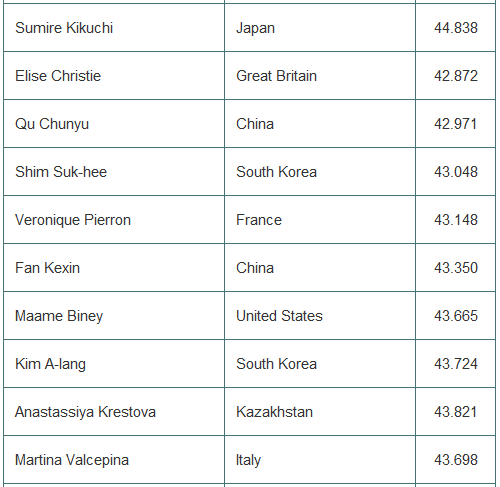Select the time value 43.698
Viewport: 500px width, 487px height.
tap(456, 460)
